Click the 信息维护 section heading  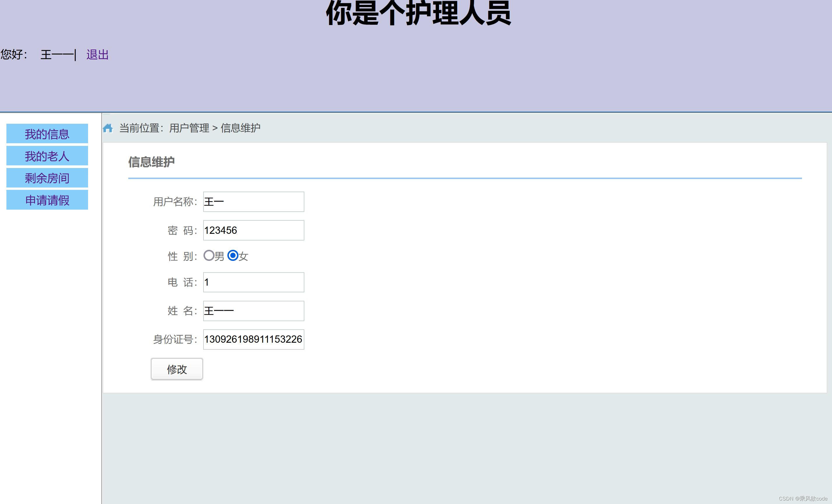[x=152, y=162]
